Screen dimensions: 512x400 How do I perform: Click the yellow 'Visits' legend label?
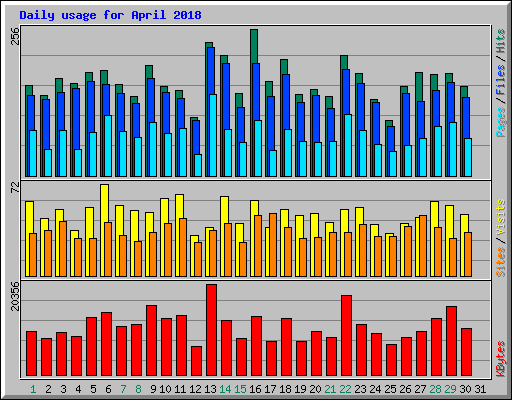click(x=500, y=217)
